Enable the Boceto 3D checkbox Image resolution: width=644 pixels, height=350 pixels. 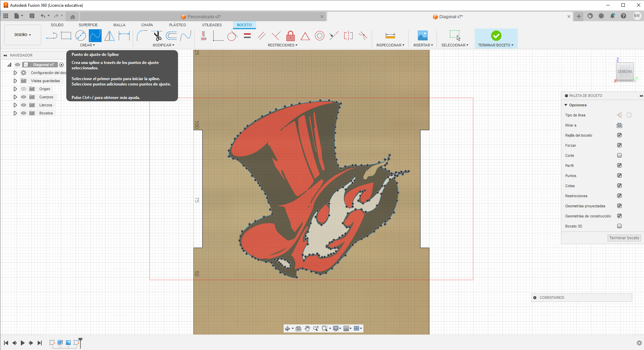pos(619,226)
